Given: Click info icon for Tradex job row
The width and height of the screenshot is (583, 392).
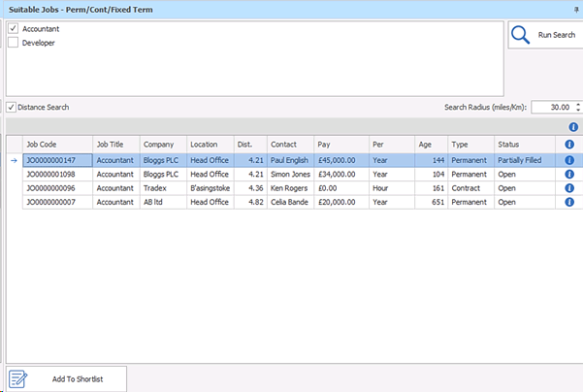Looking at the screenshot, I should pos(569,188).
